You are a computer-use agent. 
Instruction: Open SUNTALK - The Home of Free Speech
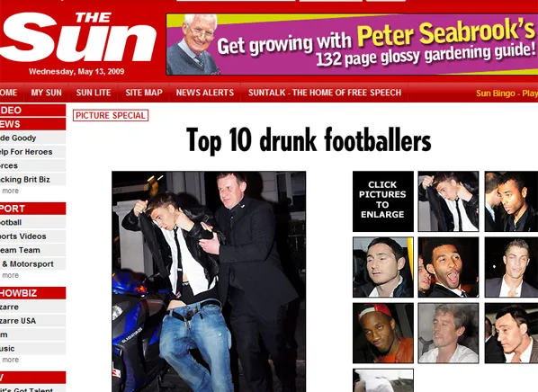pyautogui.click(x=325, y=93)
